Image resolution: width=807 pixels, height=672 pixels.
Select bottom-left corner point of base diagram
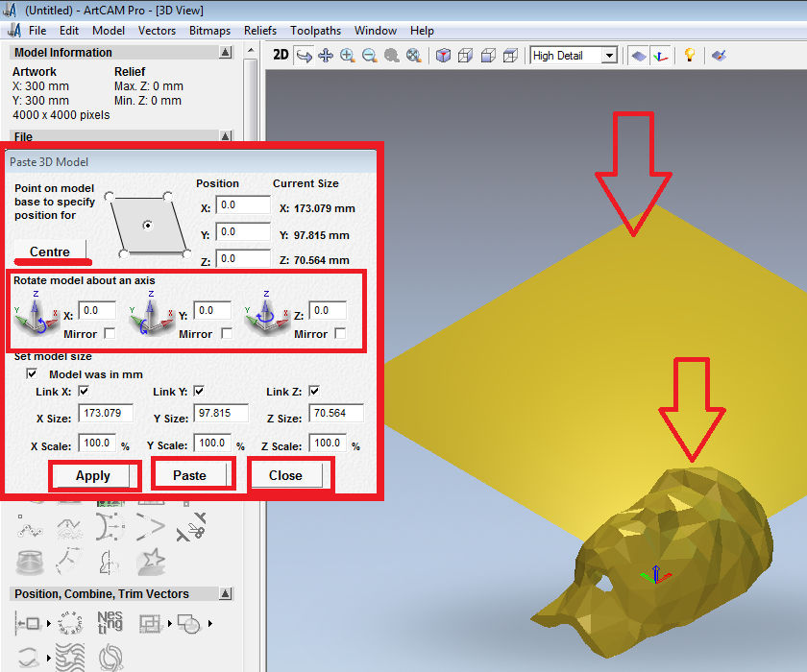[x=124, y=253]
